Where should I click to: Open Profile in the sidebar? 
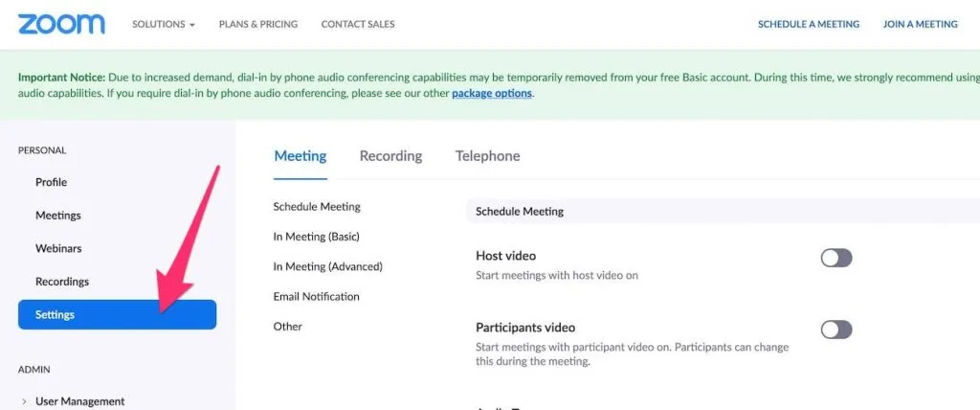(x=52, y=182)
